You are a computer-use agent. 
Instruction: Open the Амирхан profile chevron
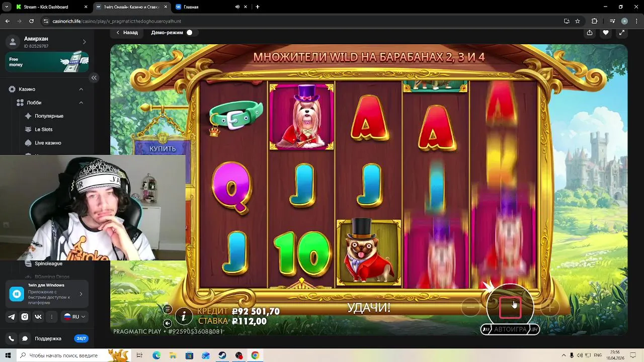tap(84, 42)
